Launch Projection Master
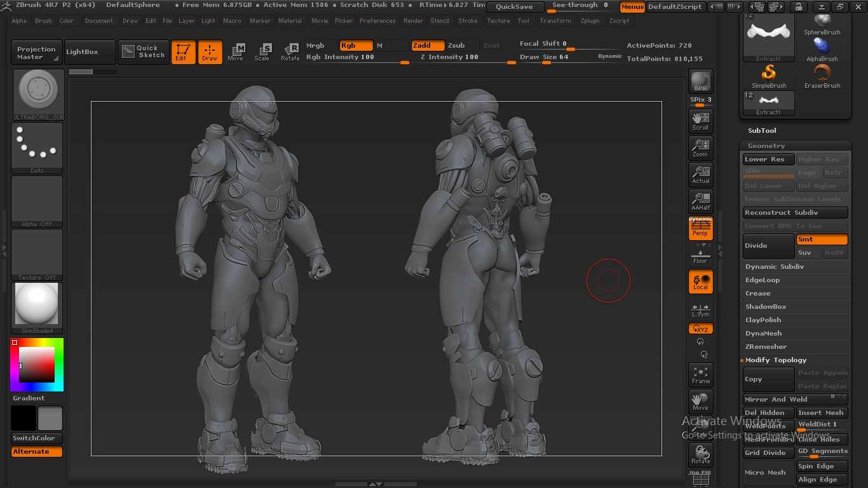The height and width of the screenshot is (488, 868). [x=36, y=53]
